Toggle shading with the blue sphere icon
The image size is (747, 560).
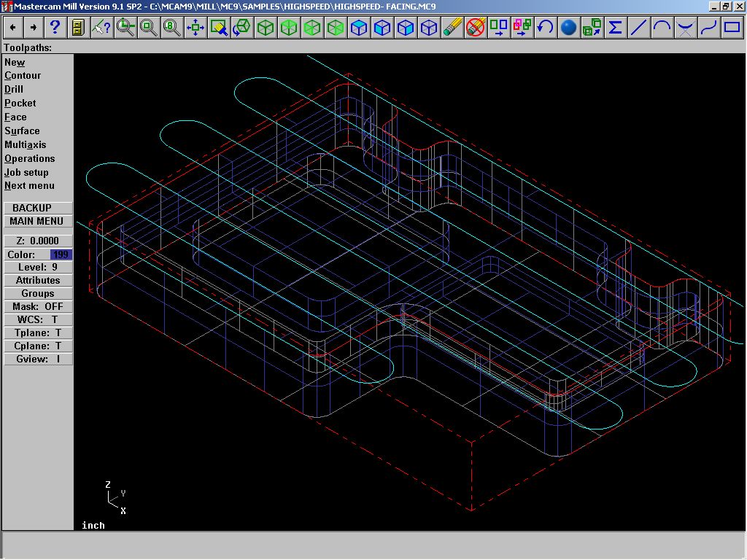point(569,28)
